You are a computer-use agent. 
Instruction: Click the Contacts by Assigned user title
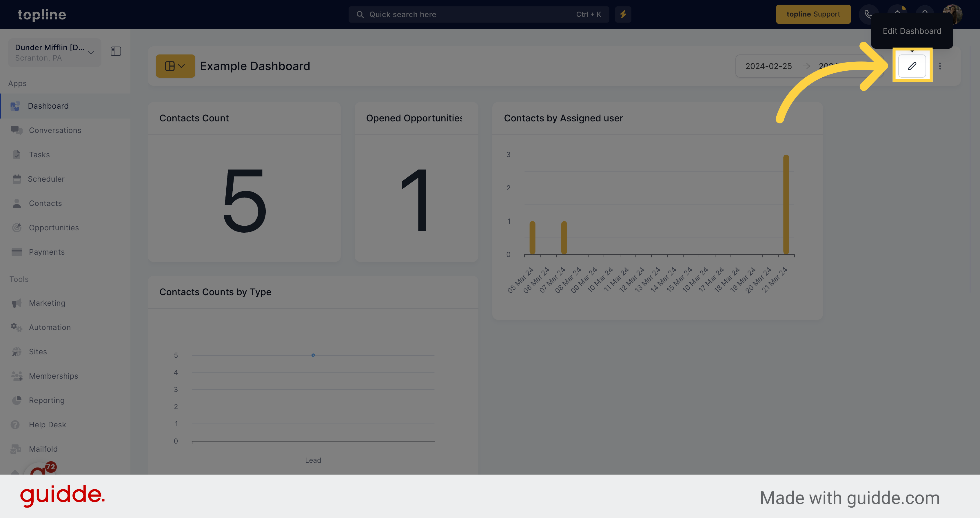tap(563, 118)
